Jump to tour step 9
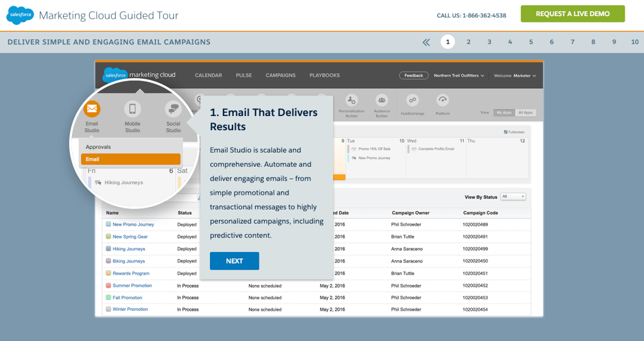This screenshot has height=341, width=644. [x=614, y=42]
